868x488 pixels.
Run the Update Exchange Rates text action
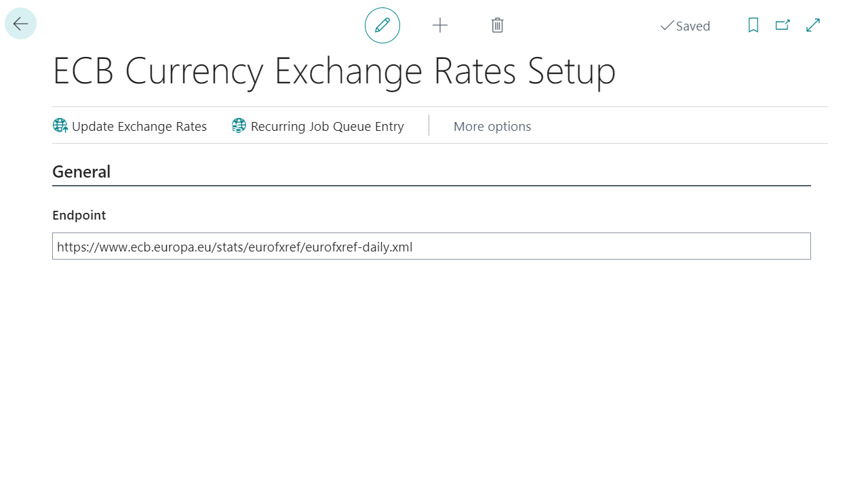[x=139, y=127]
